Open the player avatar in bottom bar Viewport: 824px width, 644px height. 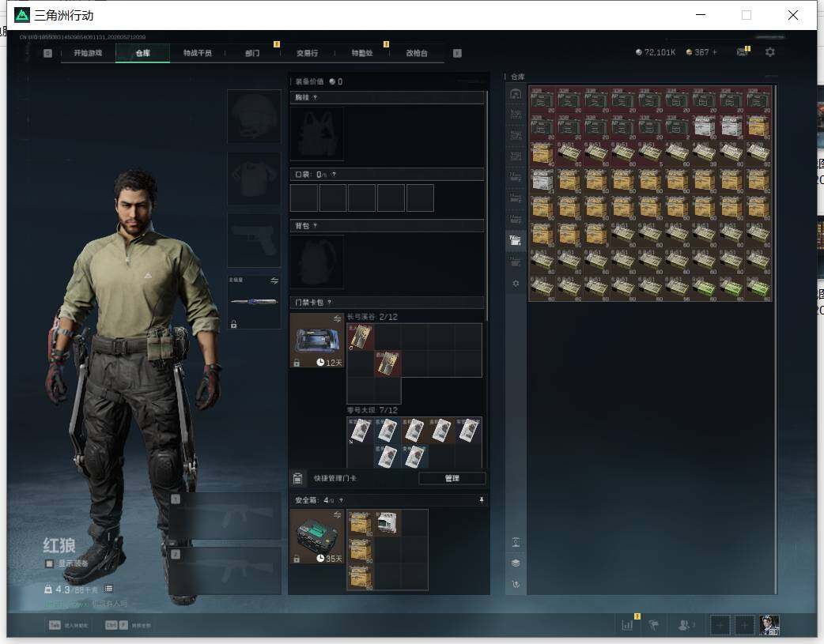(769, 625)
